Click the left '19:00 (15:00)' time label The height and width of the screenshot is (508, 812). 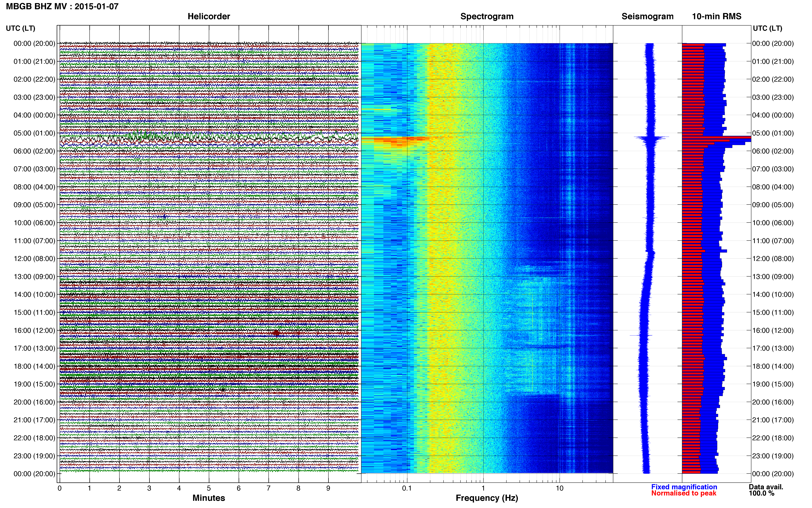click(34, 384)
